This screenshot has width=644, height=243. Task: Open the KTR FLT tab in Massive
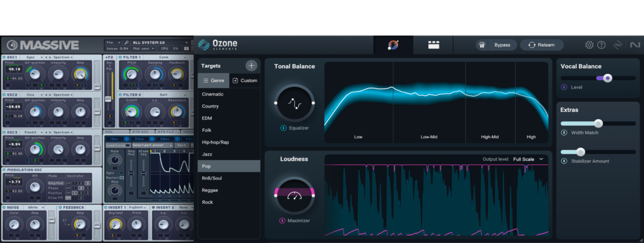tap(167, 132)
